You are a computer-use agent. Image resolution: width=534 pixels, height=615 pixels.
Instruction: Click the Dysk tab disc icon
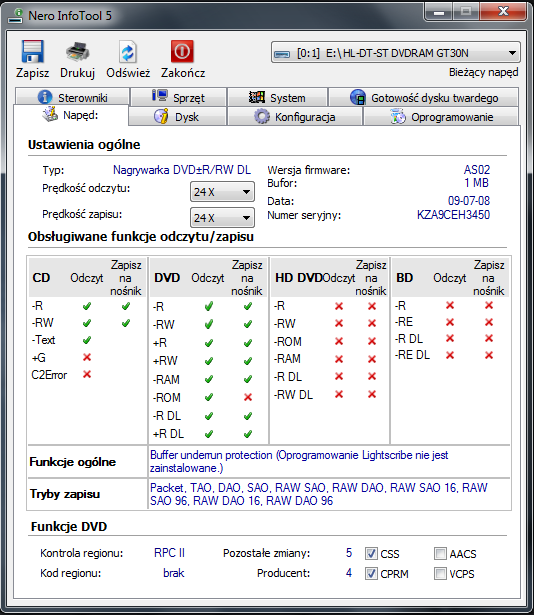pos(161,116)
